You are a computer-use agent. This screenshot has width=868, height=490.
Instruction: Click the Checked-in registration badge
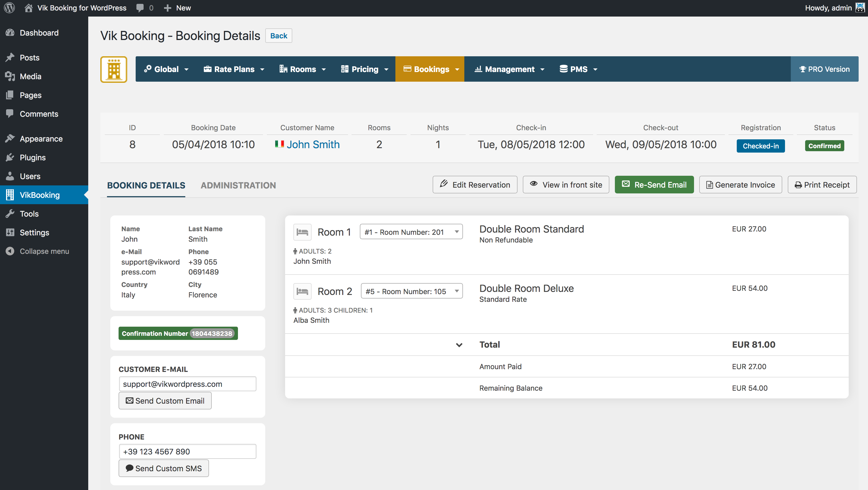click(760, 146)
